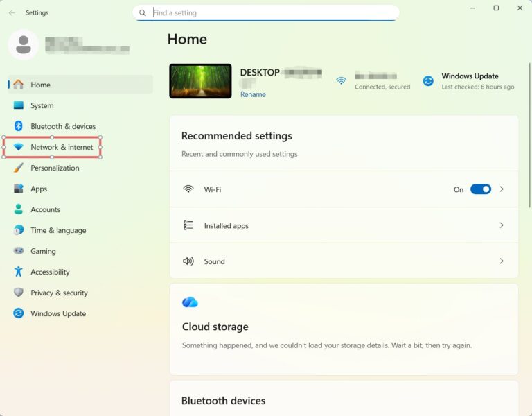Go to Accessibility settings label

click(50, 272)
